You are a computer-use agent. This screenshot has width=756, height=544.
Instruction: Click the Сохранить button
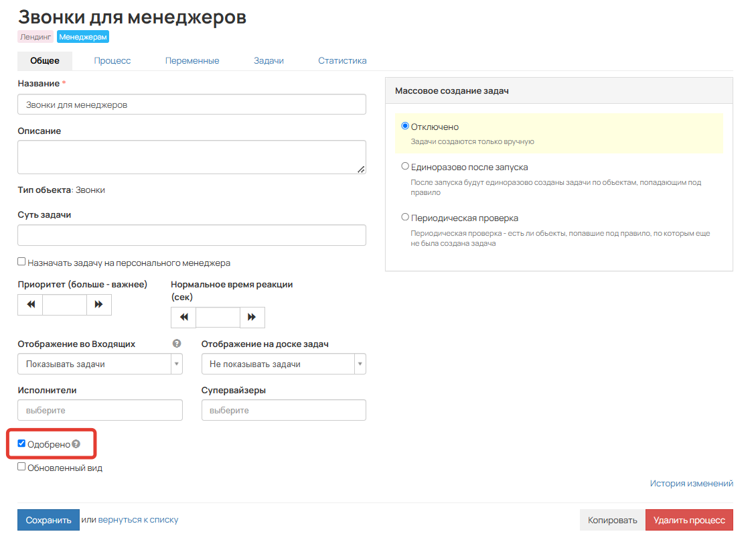click(x=48, y=519)
